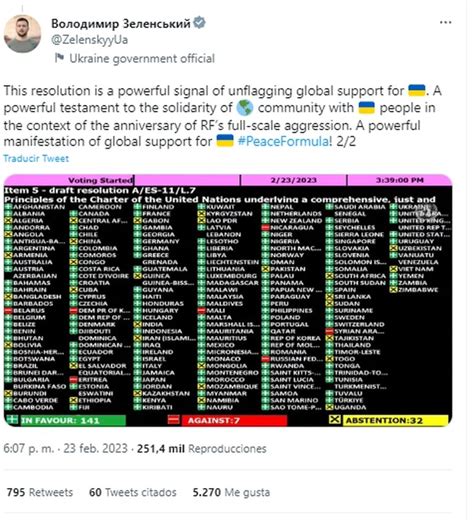Click the Ukraine government official label
474x522 pixels.
click(142, 59)
